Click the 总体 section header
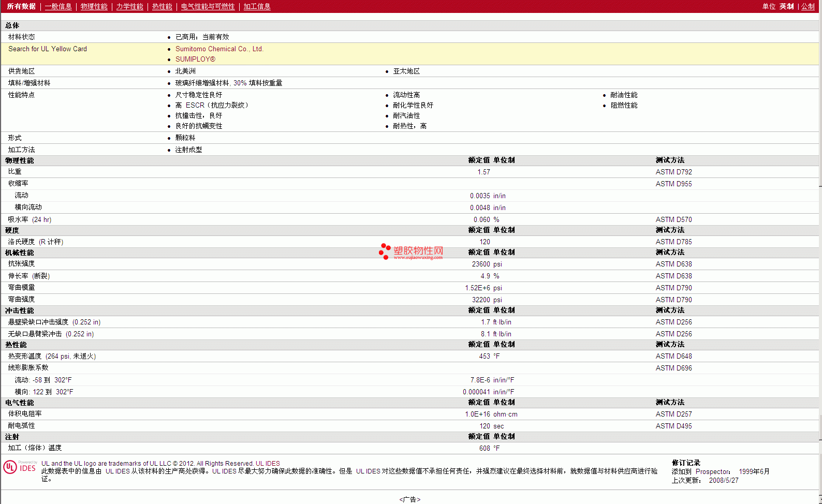 tap(12, 25)
